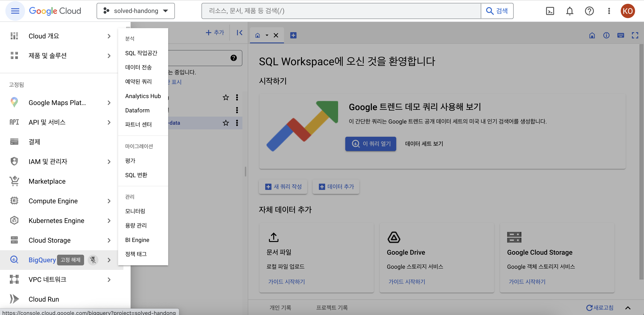The height and width of the screenshot is (315, 644).
Task: Click the resource search input field
Action: click(341, 11)
